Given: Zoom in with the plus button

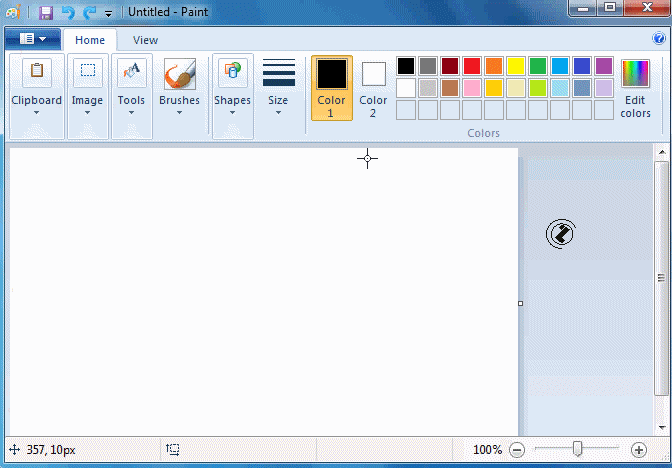Looking at the screenshot, I should point(639,450).
